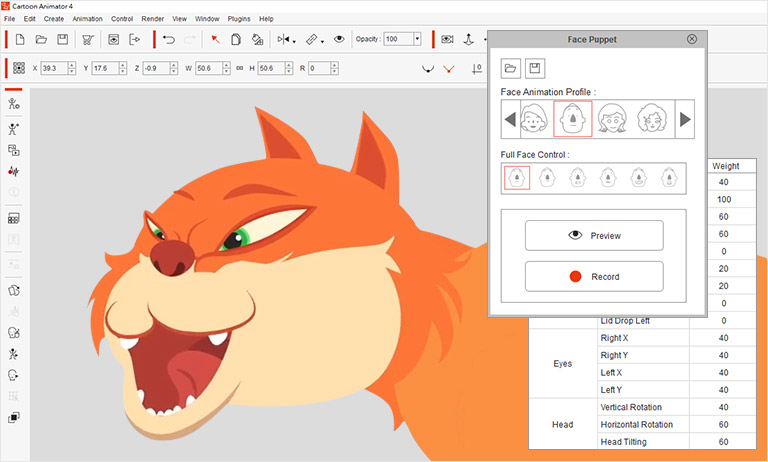Select the red arrow selection tool
The width and height of the screenshot is (768, 462).
click(214, 39)
